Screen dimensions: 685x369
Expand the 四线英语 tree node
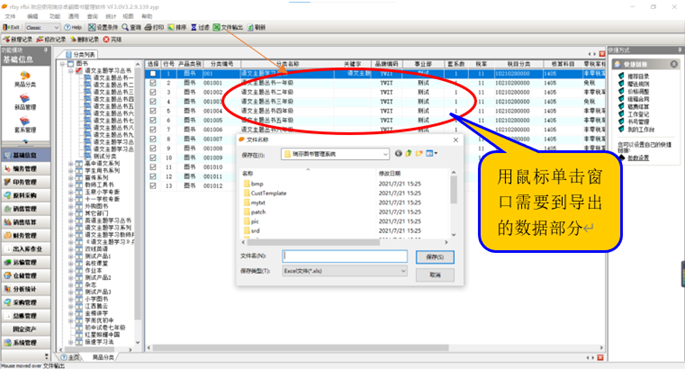pos(70,249)
